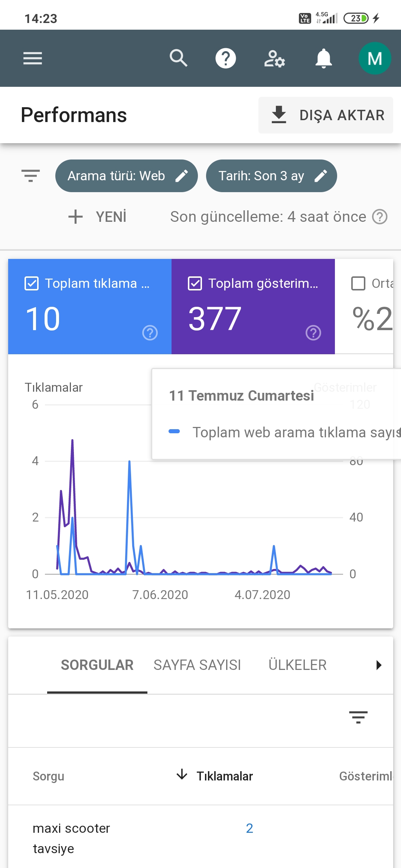This screenshot has height=868, width=401.
Task: Open the M account avatar
Action: 375,58
